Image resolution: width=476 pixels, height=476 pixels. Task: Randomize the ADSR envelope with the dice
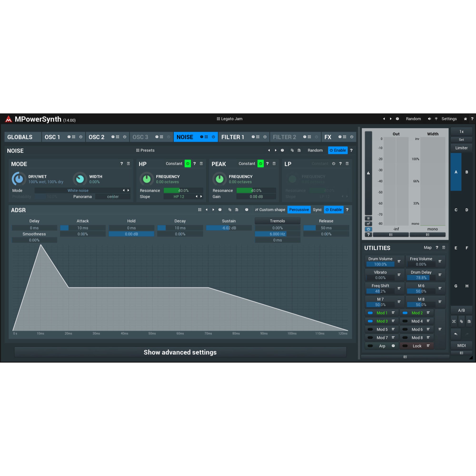click(220, 210)
